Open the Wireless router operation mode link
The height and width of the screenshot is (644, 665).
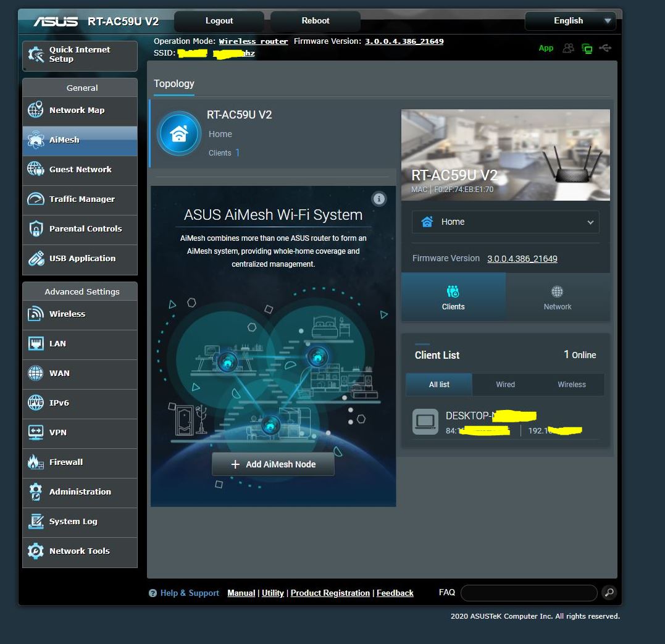pos(253,41)
